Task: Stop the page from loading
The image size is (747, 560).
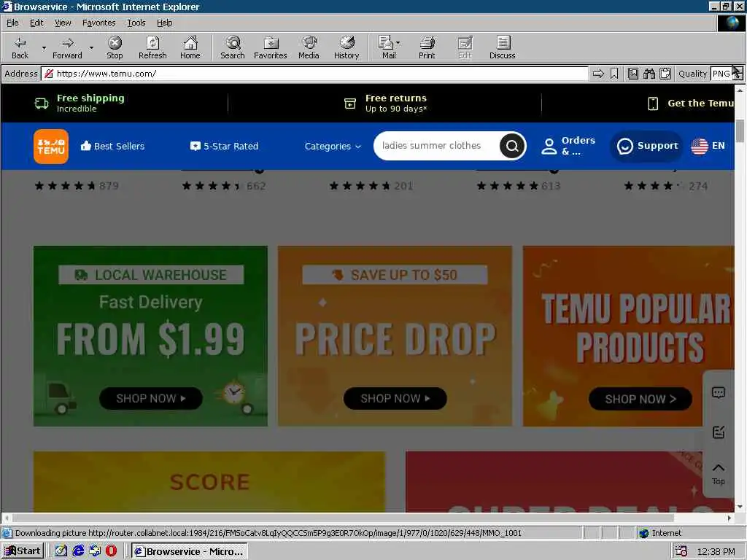Action: (115, 47)
